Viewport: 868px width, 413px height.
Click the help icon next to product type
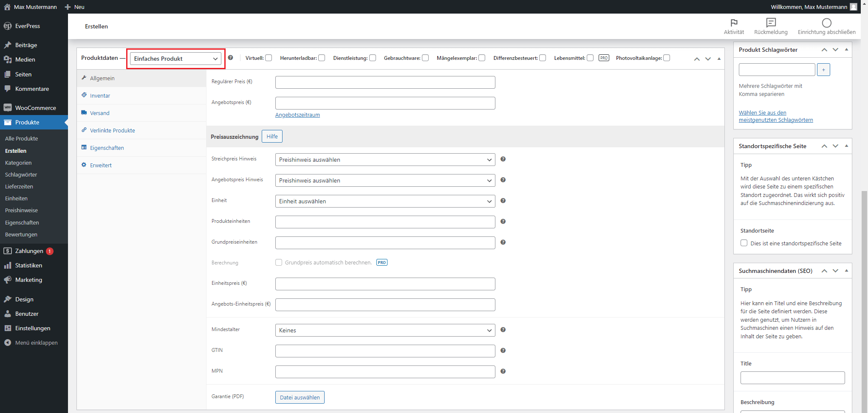230,58
